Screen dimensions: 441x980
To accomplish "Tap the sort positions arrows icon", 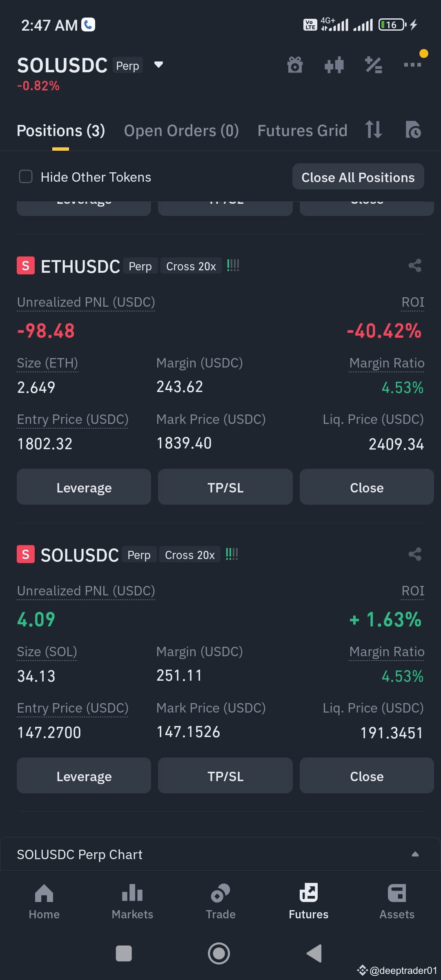I will tap(373, 130).
